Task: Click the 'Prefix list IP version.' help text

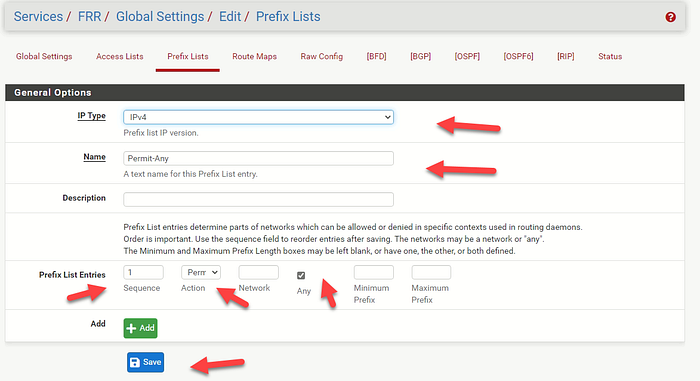Action: (161, 133)
